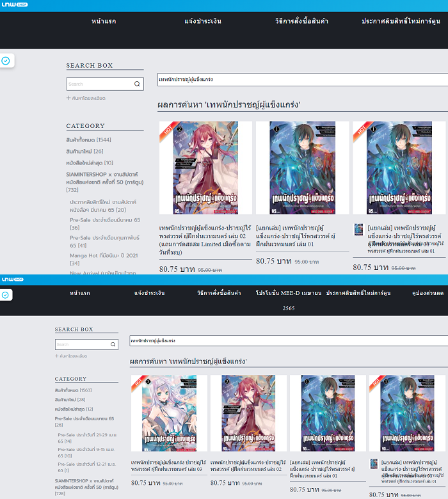The image size is (448, 499).
Task: Open volume 01 cover thumbnail without HOT ribbon on the bottom page
Action: [328, 413]
